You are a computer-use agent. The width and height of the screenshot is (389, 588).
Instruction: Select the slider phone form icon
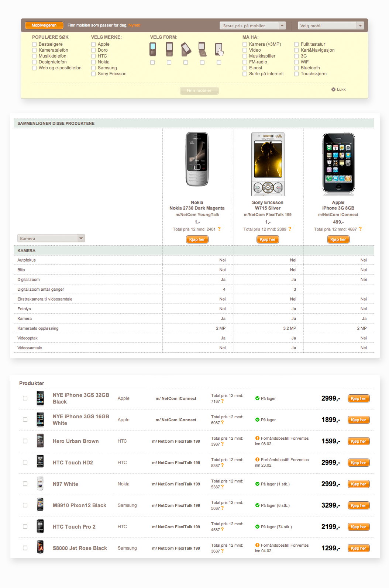click(169, 49)
